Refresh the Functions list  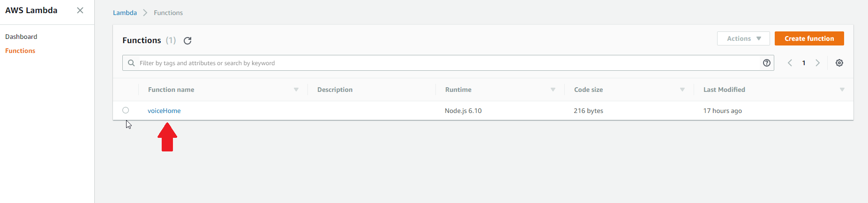point(187,41)
